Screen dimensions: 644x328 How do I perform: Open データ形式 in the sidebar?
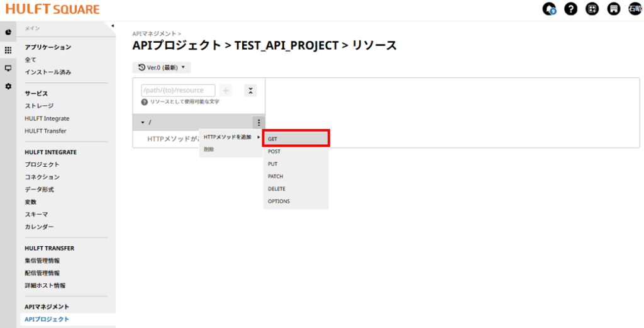(x=39, y=189)
